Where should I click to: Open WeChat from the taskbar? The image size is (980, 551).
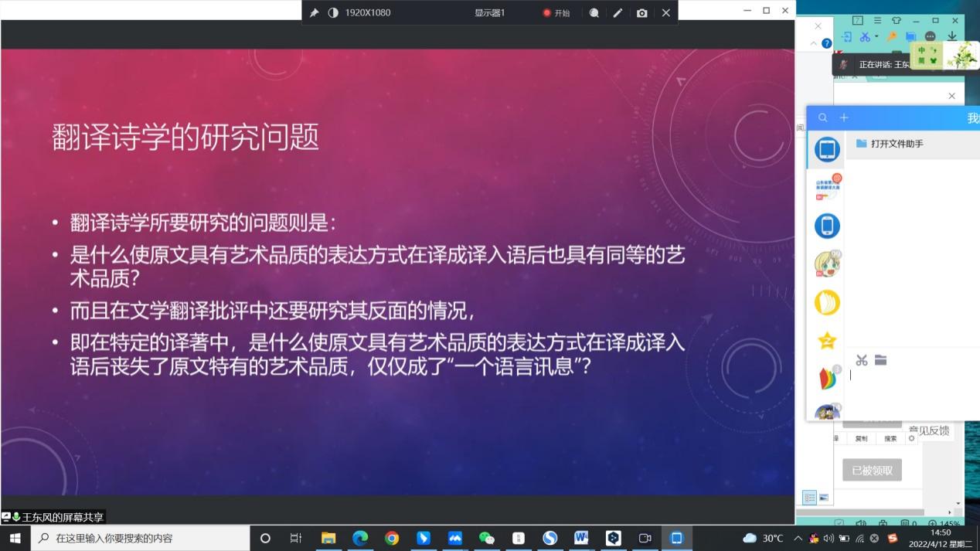486,538
